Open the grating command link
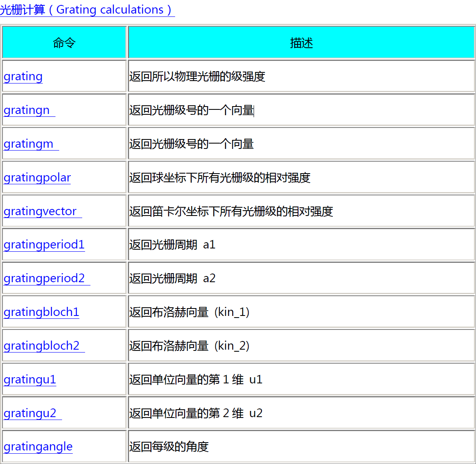 (x=23, y=76)
